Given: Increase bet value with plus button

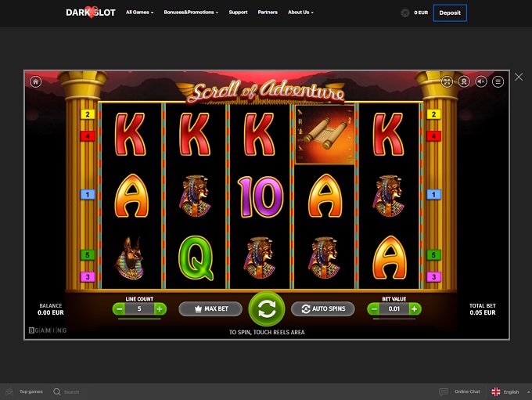Looking at the screenshot, I should click(415, 309).
